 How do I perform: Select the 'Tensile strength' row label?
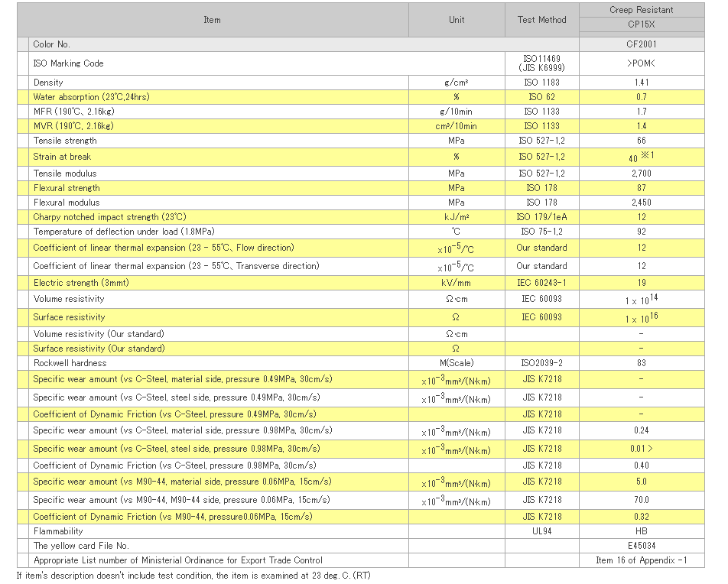pyautogui.click(x=65, y=141)
